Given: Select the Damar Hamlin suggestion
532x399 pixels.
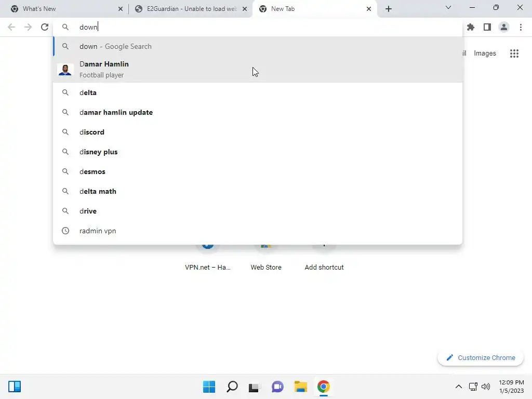Looking at the screenshot, I should click(x=258, y=70).
